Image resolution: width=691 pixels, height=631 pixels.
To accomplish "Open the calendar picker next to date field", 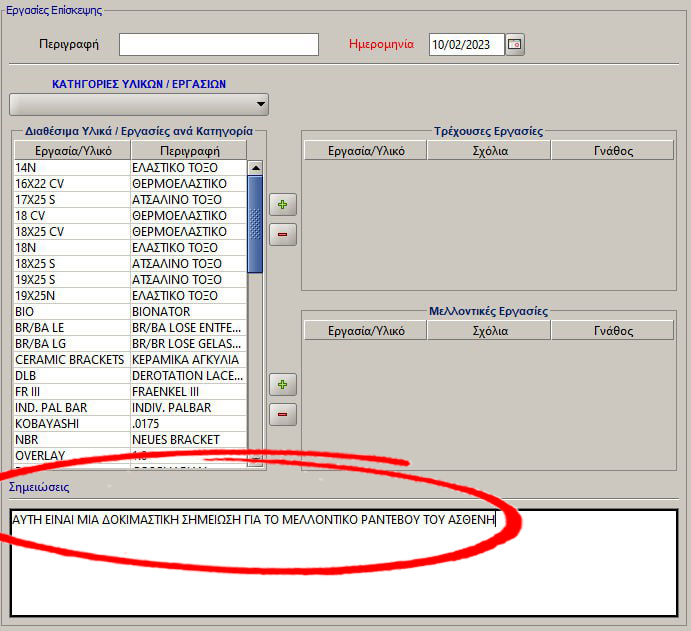I will 515,44.
